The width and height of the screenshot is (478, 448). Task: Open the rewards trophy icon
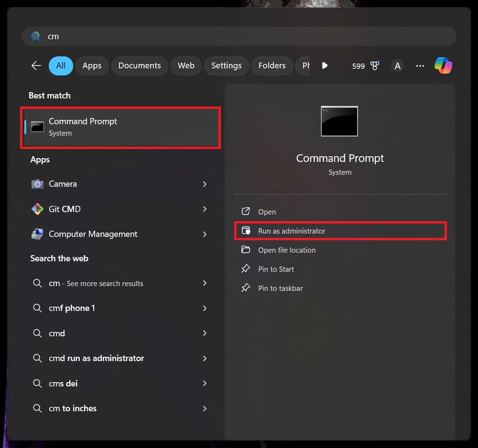point(375,66)
